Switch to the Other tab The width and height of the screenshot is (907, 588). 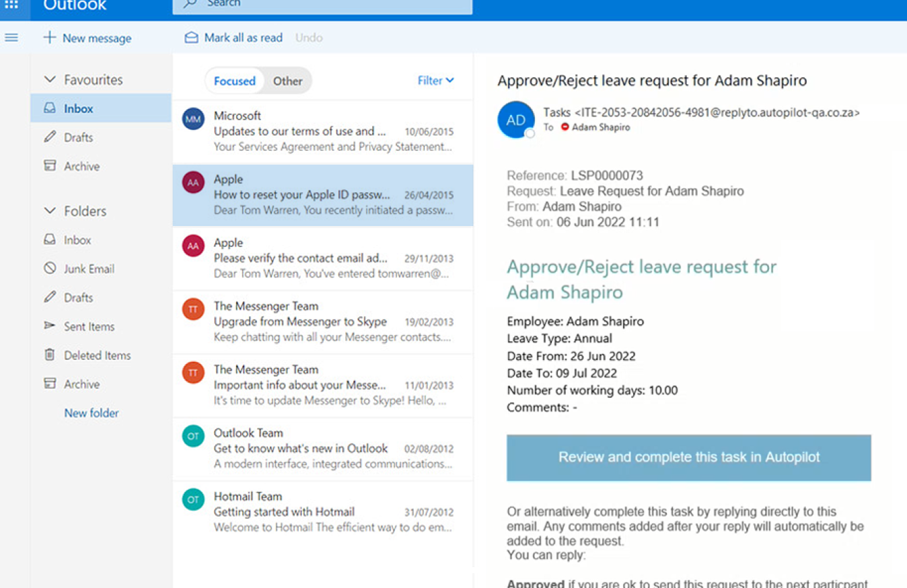[287, 81]
